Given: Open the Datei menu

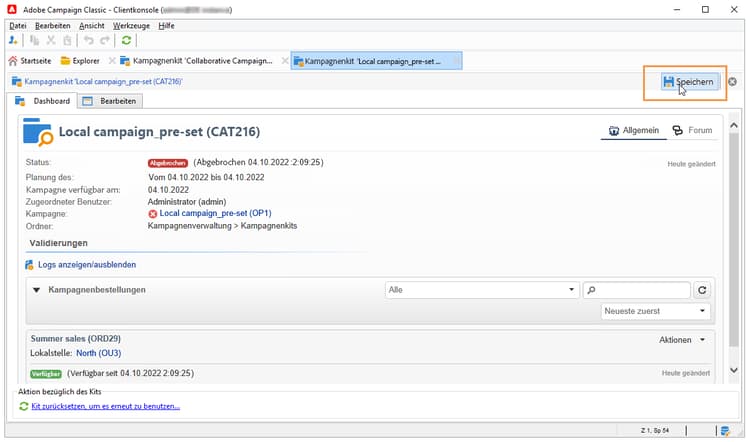Looking at the screenshot, I should coord(18,26).
